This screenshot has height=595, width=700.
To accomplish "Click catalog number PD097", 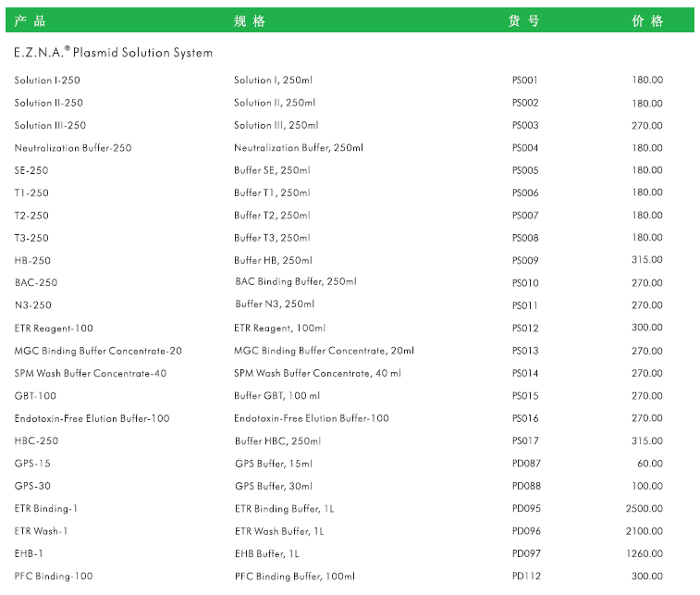I will (526, 553).
